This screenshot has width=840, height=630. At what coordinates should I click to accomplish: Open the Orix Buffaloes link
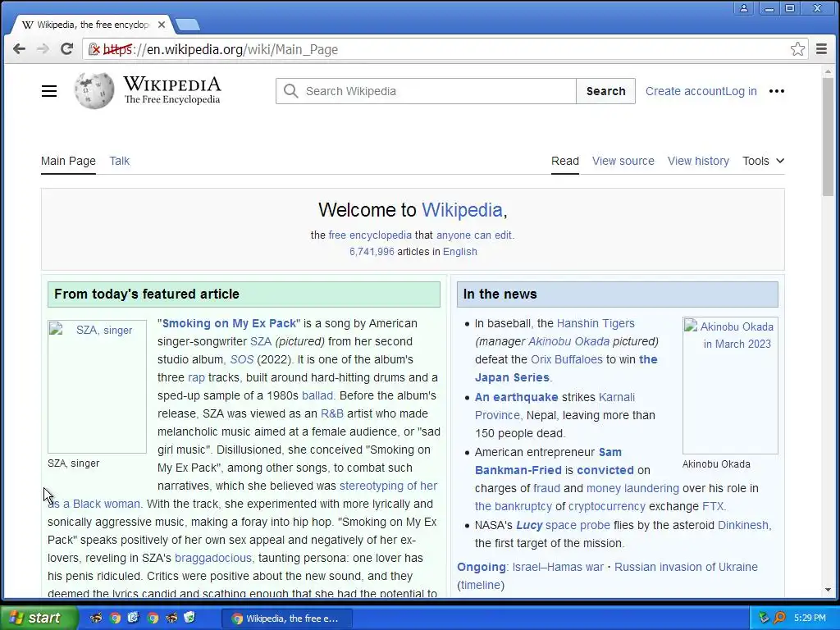click(567, 359)
